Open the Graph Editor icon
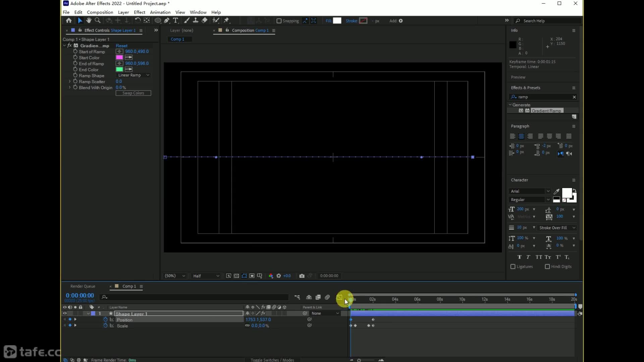 click(x=339, y=297)
